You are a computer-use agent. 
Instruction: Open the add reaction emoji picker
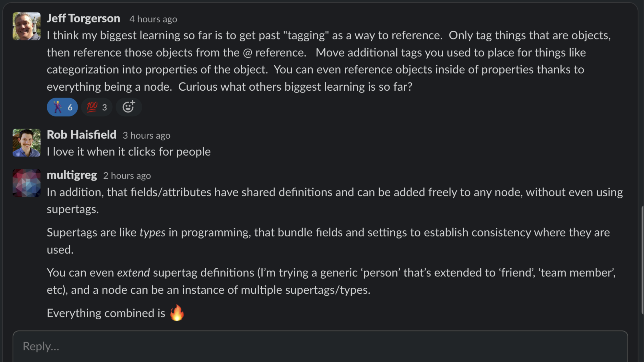click(x=129, y=107)
